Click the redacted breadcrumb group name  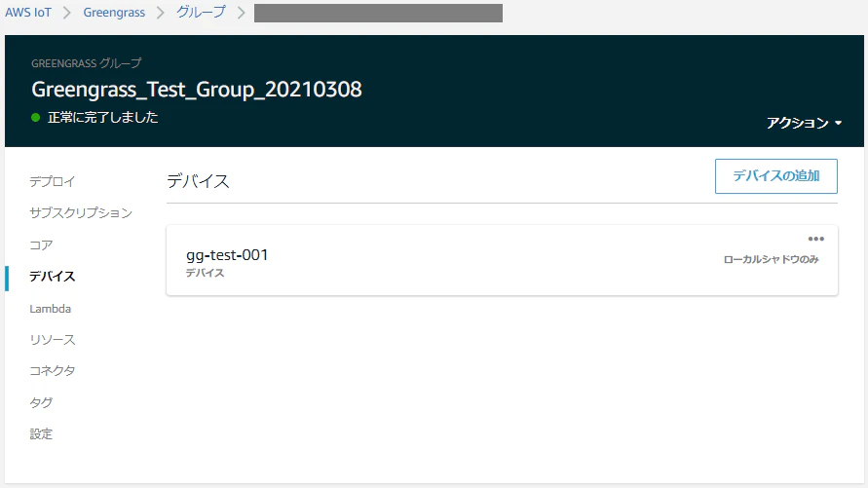coord(378,13)
